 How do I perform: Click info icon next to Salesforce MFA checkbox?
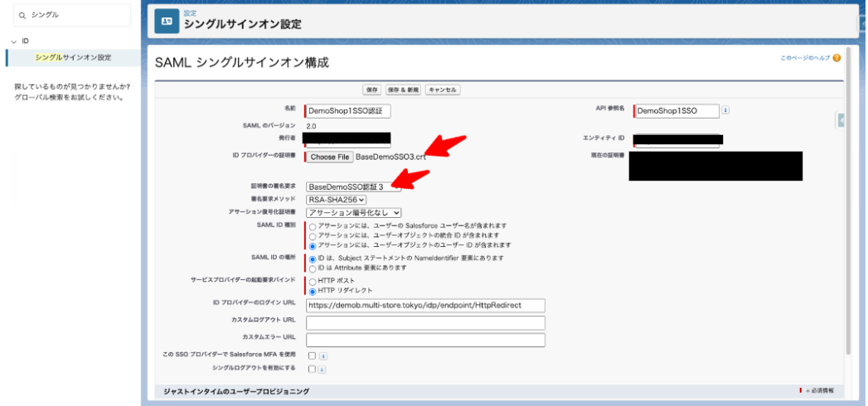[322, 356]
